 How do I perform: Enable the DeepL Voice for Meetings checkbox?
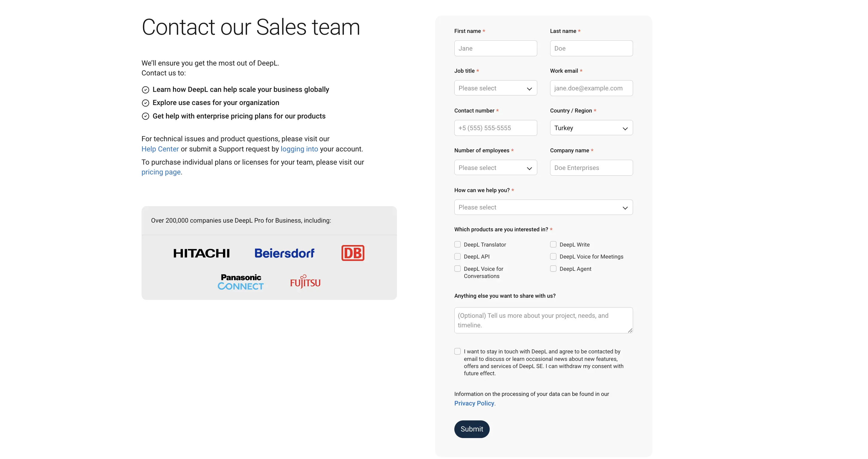click(x=553, y=256)
